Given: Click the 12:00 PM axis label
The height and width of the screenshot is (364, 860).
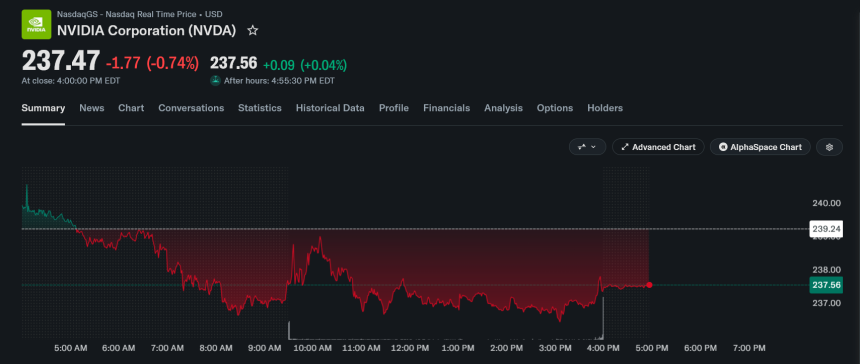Looking at the screenshot, I should pos(410,348).
